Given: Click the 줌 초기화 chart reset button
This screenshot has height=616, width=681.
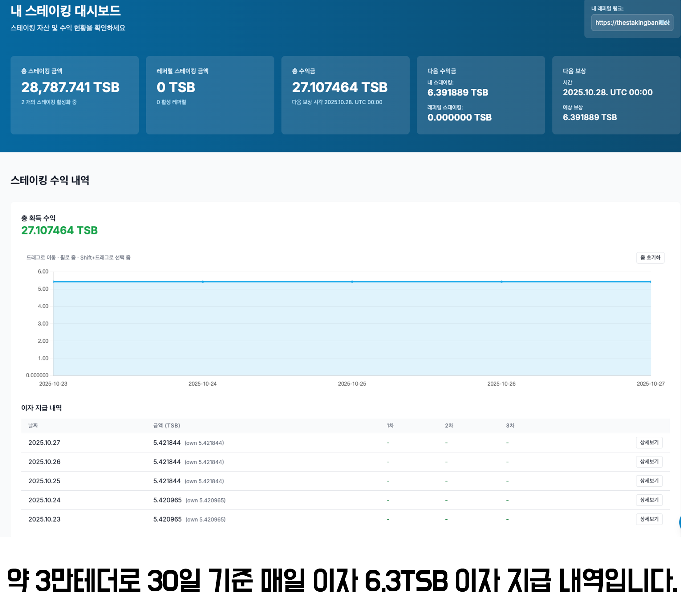Looking at the screenshot, I should 650,258.
